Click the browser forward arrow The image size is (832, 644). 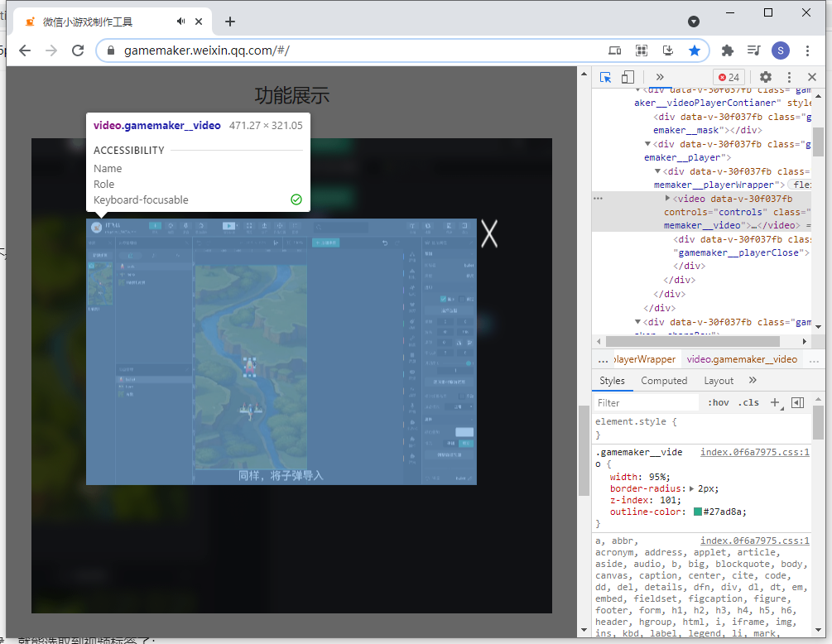coord(51,50)
